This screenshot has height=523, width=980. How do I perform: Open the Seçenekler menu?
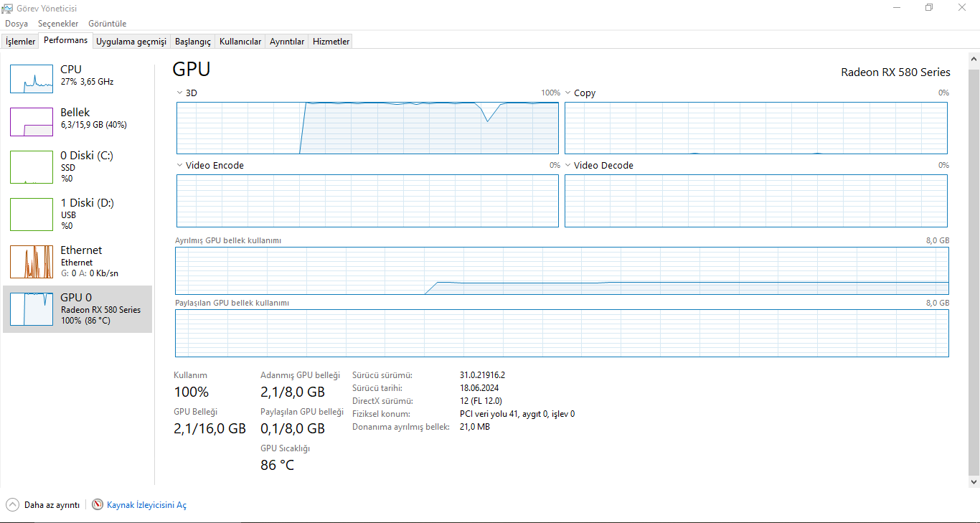tap(58, 24)
